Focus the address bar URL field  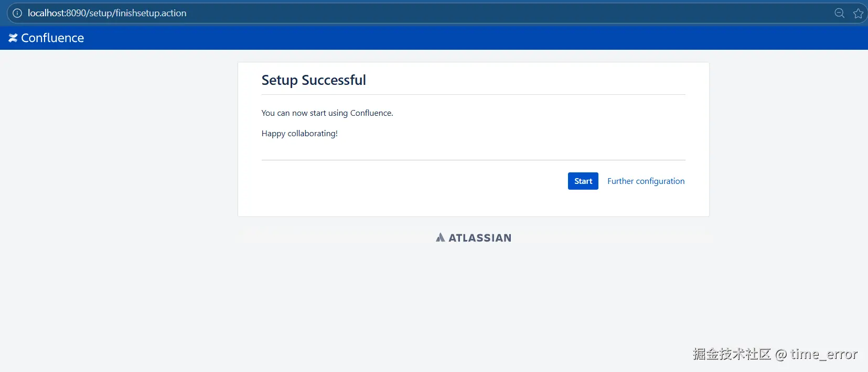tap(367, 13)
